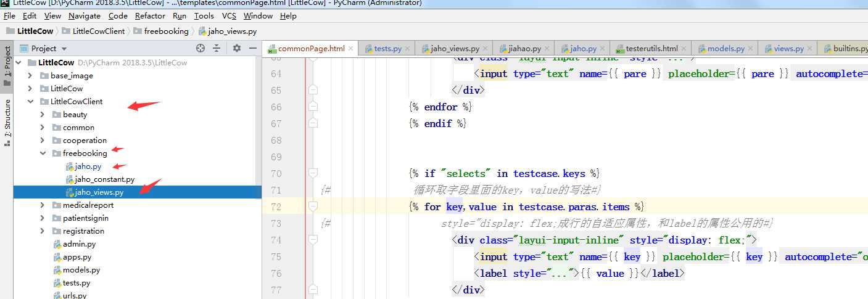Open the Refactor menu

click(x=150, y=16)
